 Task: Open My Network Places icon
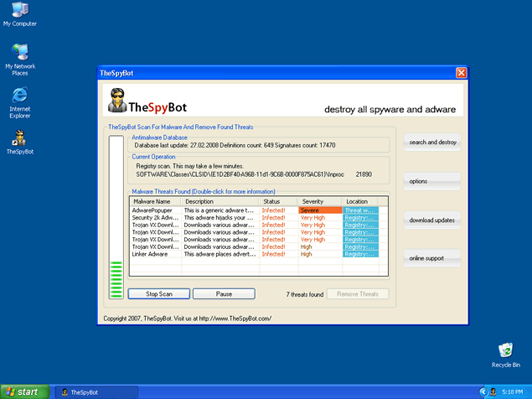(19, 52)
